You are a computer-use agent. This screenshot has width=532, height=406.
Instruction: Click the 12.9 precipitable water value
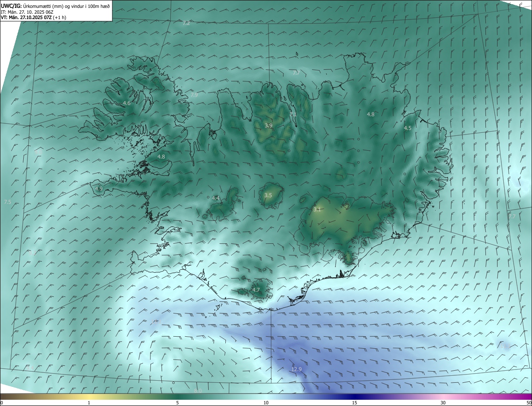(x=296, y=369)
